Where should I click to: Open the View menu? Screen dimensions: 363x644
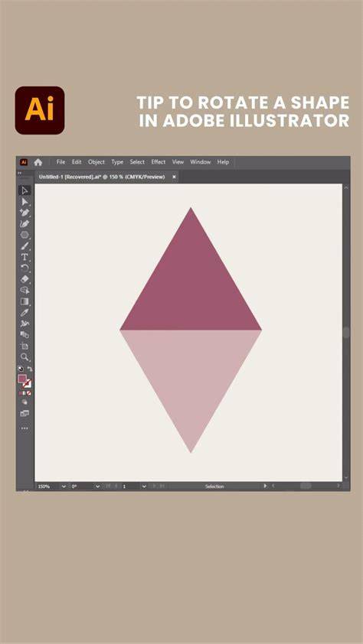click(178, 162)
